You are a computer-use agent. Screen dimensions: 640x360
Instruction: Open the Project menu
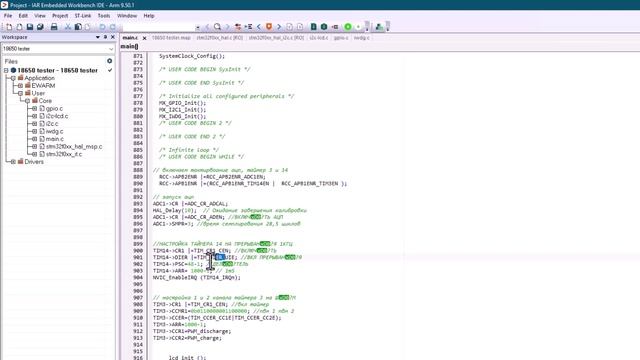click(60, 16)
